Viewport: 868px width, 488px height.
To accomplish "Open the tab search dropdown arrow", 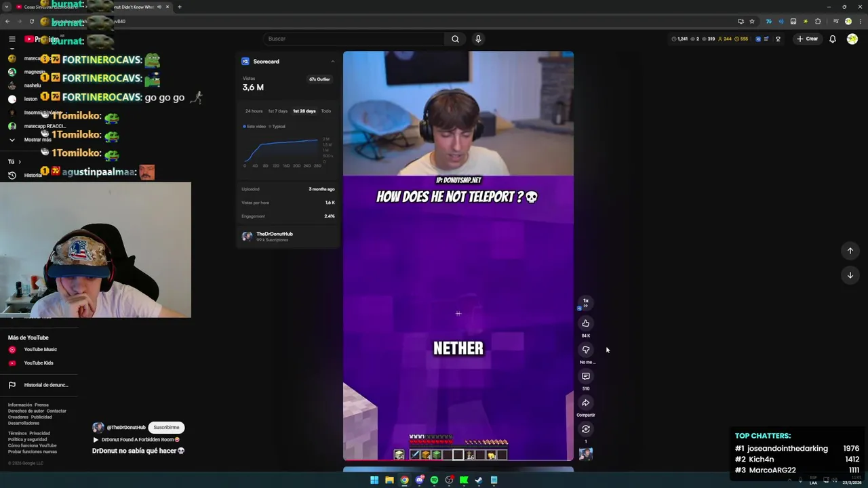I will tap(7, 7).
